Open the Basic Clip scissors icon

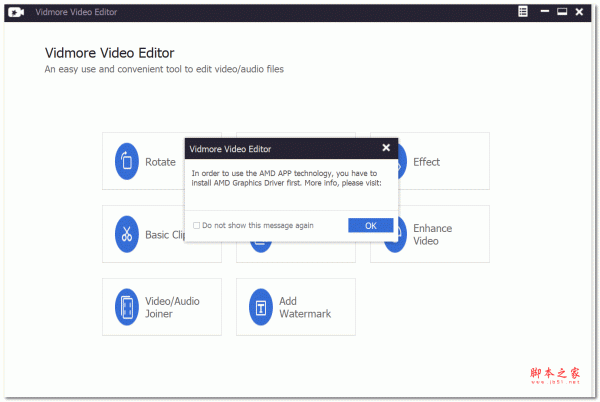127,234
